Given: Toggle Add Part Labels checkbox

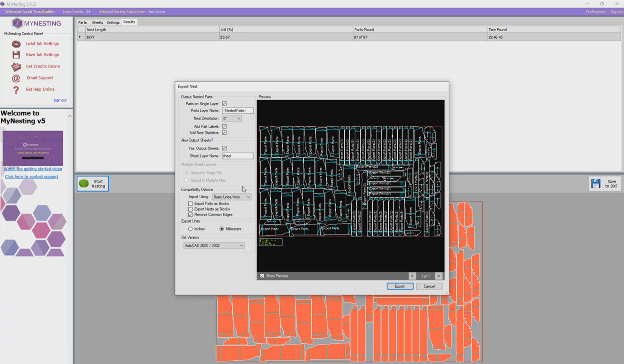Looking at the screenshot, I should (x=224, y=126).
